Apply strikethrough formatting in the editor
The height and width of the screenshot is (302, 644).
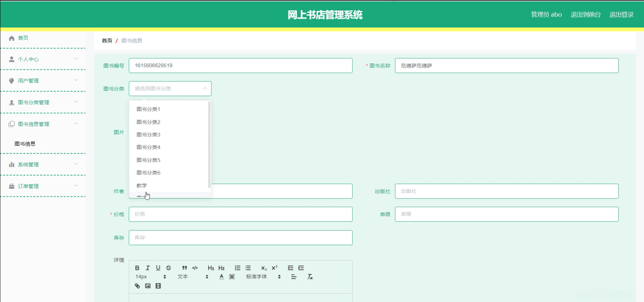tap(169, 268)
